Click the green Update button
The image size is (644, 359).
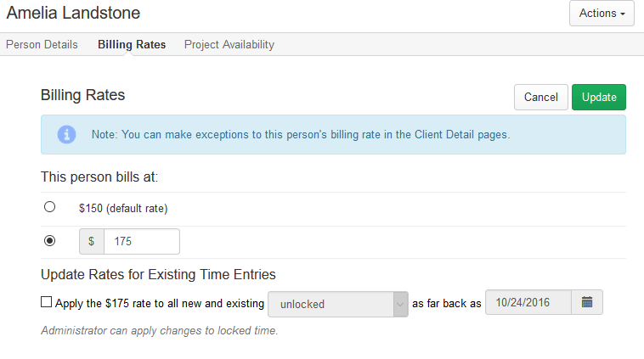(x=599, y=98)
